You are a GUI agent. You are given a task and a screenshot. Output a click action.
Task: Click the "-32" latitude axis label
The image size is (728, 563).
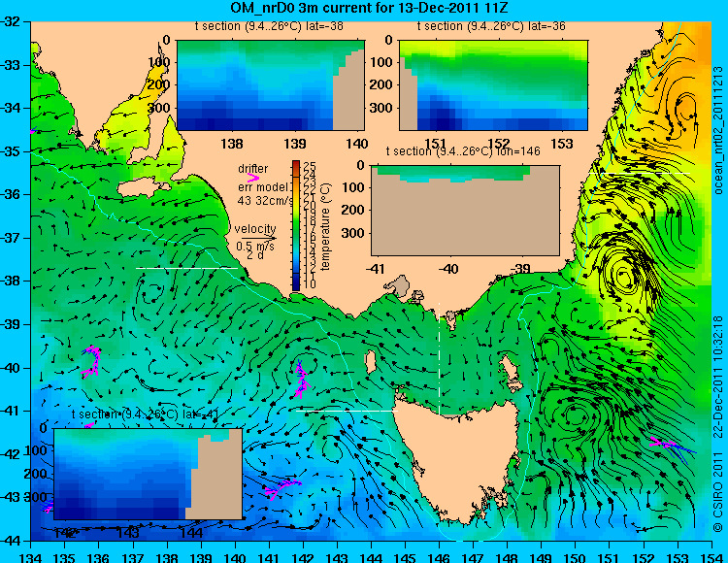tap(11, 21)
